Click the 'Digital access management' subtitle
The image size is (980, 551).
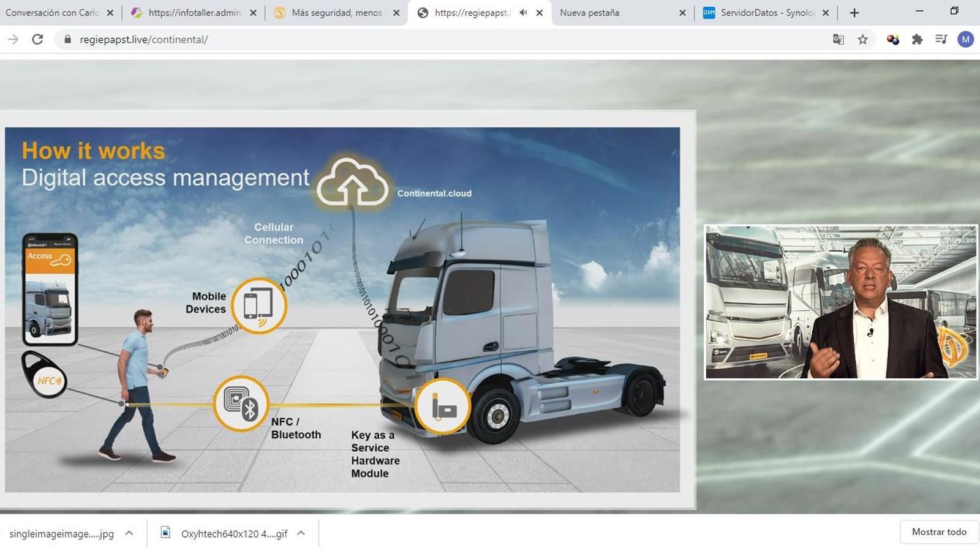pyautogui.click(x=165, y=178)
